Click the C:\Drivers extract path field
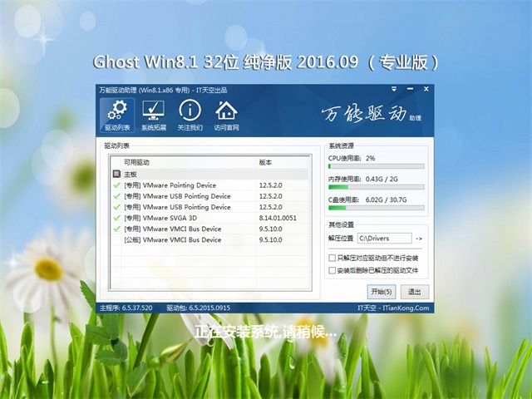 point(385,239)
